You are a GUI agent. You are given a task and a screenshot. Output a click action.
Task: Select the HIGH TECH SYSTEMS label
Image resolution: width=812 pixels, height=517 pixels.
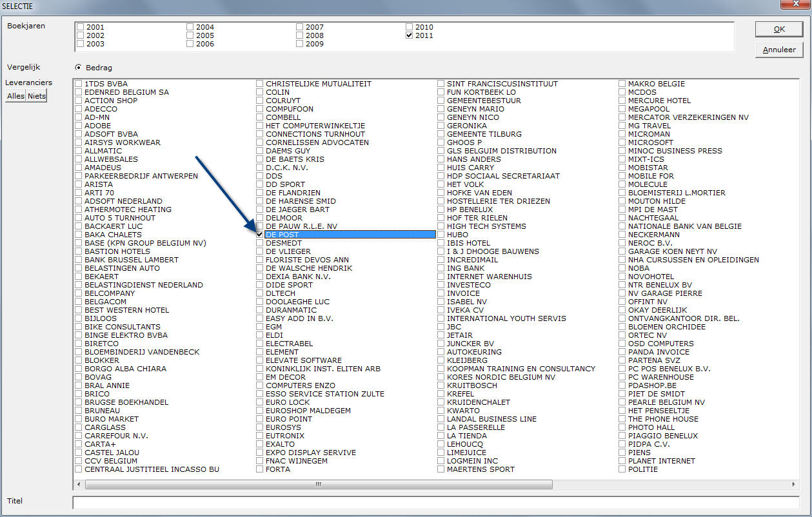point(486,226)
